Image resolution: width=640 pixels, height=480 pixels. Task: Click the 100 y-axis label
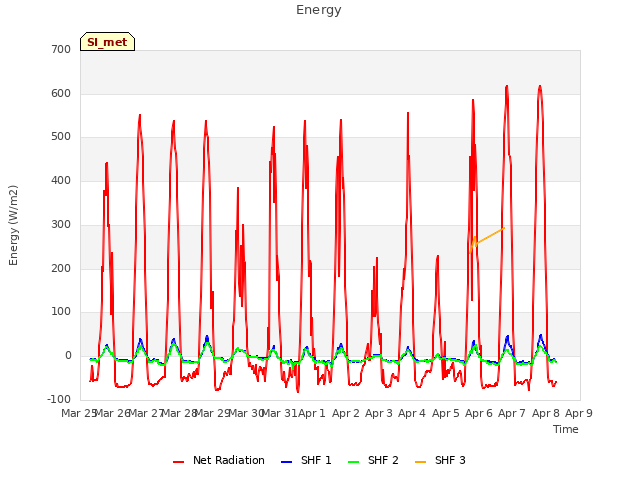coord(61,311)
